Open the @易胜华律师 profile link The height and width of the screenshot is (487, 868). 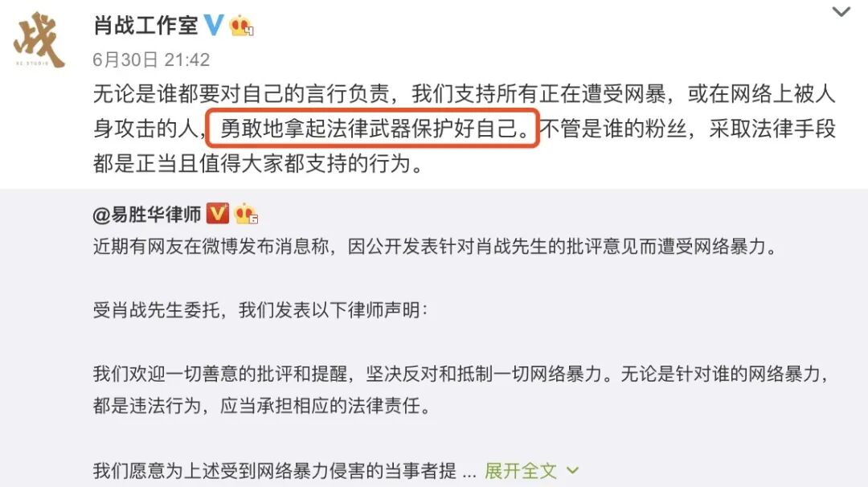[147, 215]
